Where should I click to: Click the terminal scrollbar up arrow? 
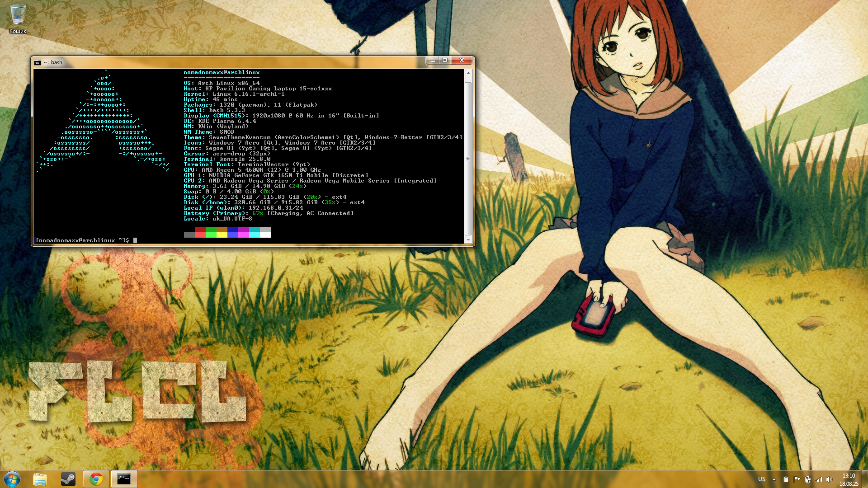[468, 73]
